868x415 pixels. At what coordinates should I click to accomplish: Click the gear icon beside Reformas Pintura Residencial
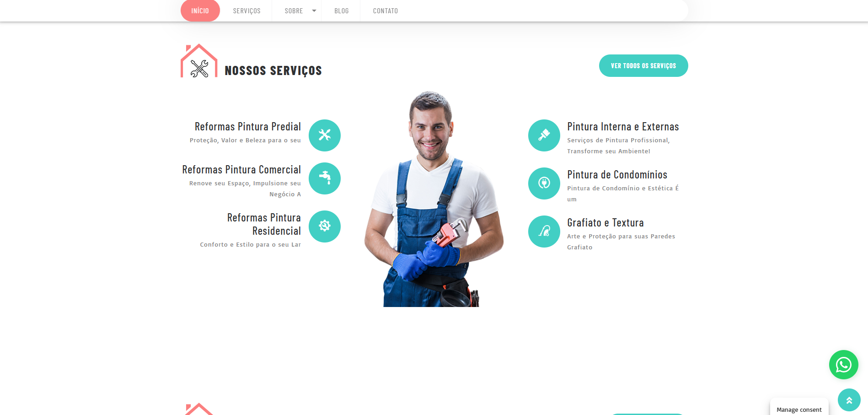[325, 226]
